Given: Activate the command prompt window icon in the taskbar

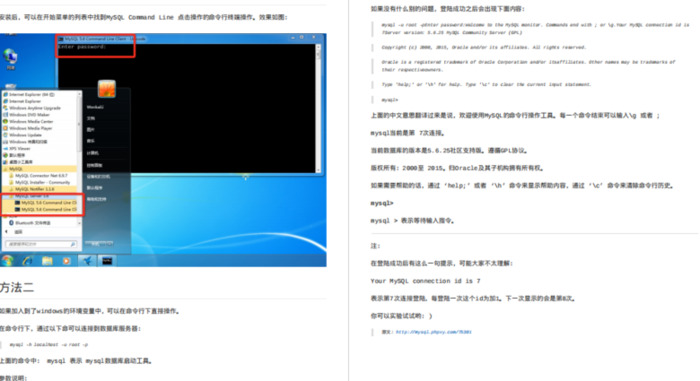Looking at the screenshot, I should pyautogui.click(x=107, y=260).
